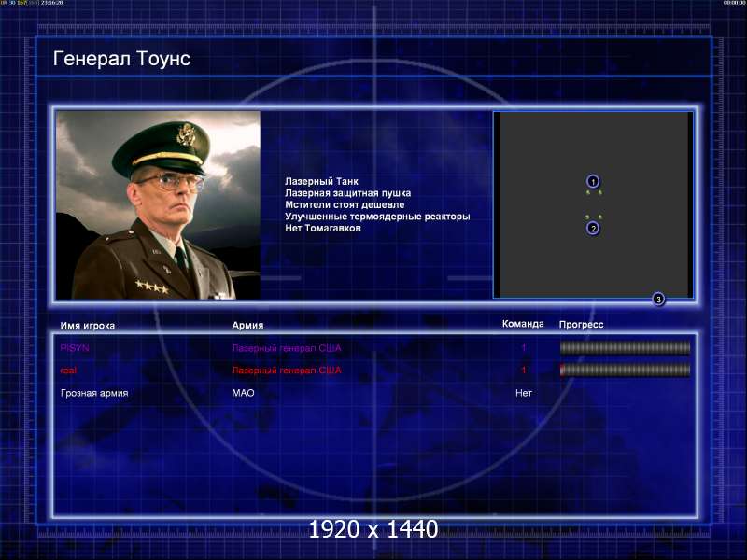The width and height of the screenshot is (747, 560).
Task: Click PISYN player loading progress bar
Action: click(x=625, y=347)
